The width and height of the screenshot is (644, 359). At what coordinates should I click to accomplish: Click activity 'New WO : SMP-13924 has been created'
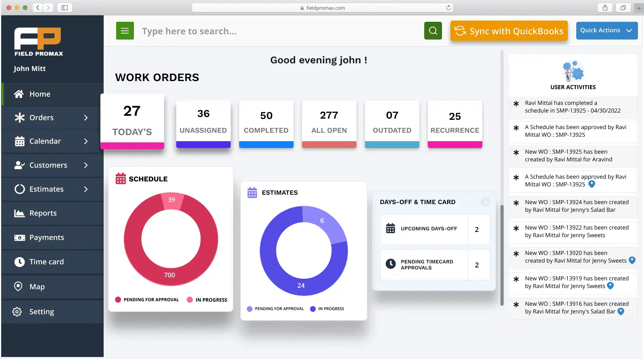[x=573, y=206]
